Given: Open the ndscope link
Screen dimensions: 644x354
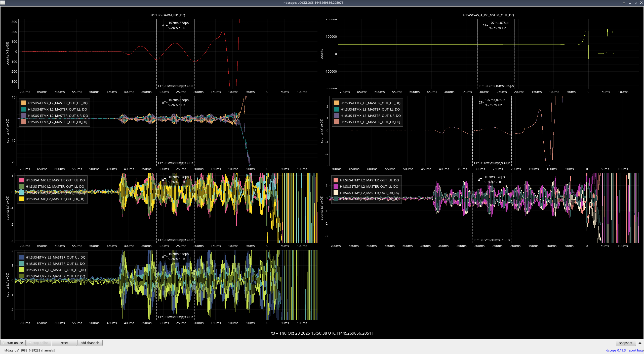Looking at the screenshot, I should (x=610, y=350).
